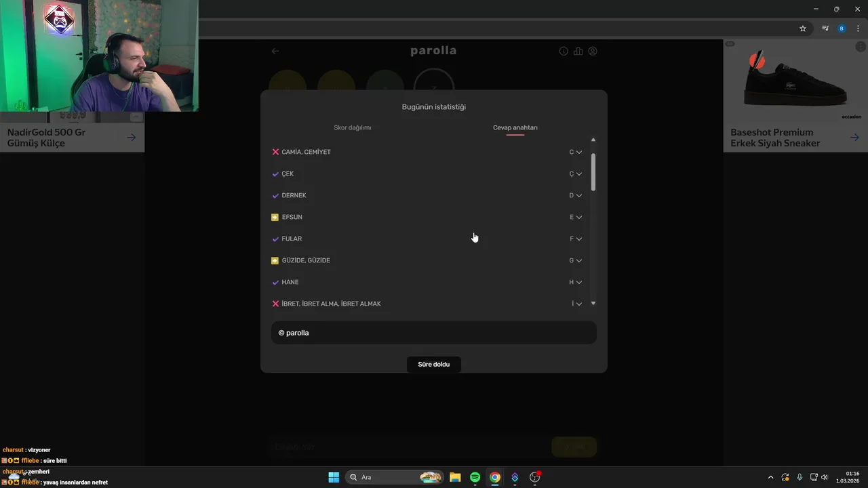The height and width of the screenshot is (488, 868).
Task: Open the clock and date in taskbar
Action: tap(848, 477)
